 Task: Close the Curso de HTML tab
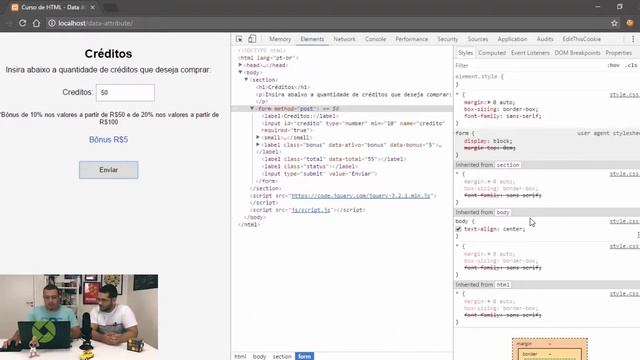click(x=93, y=7)
